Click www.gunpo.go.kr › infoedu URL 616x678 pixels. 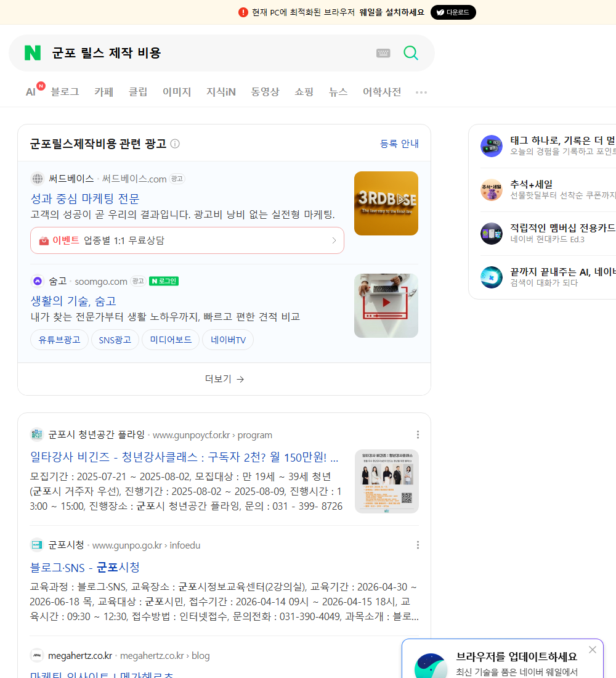(146, 545)
